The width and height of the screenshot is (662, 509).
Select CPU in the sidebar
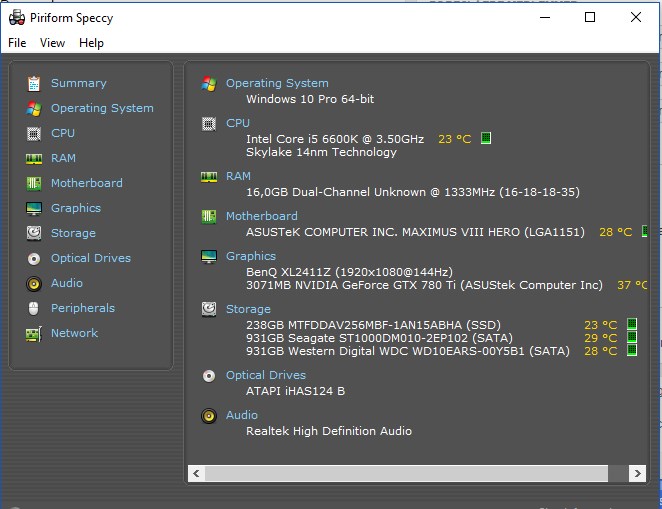(x=62, y=133)
